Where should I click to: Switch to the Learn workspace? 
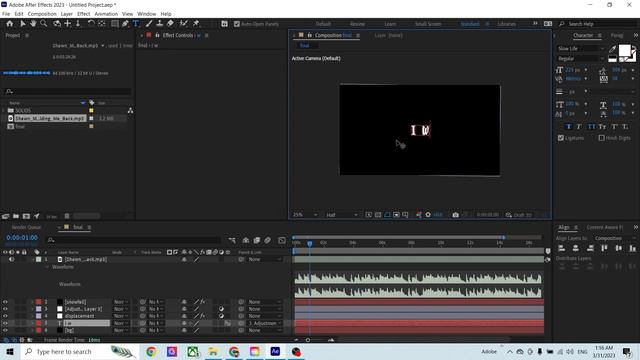(390, 24)
